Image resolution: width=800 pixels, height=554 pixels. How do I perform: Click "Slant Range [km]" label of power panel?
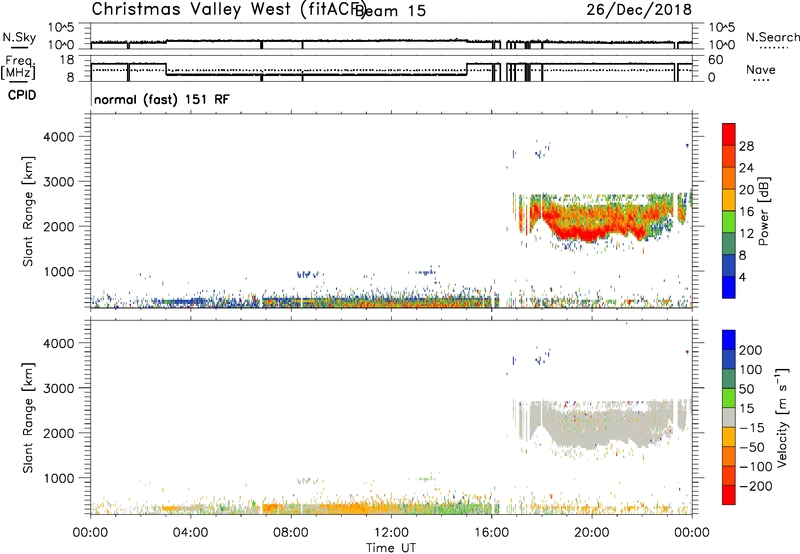pos(28,211)
